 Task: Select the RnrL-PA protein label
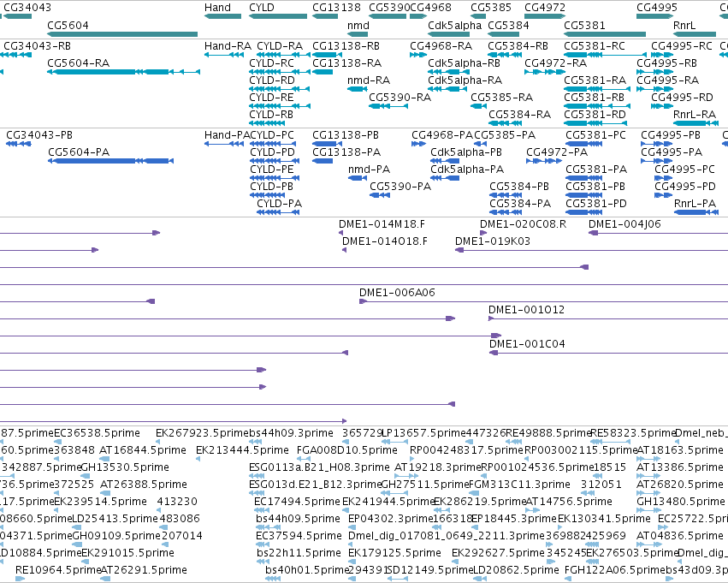click(695, 204)
